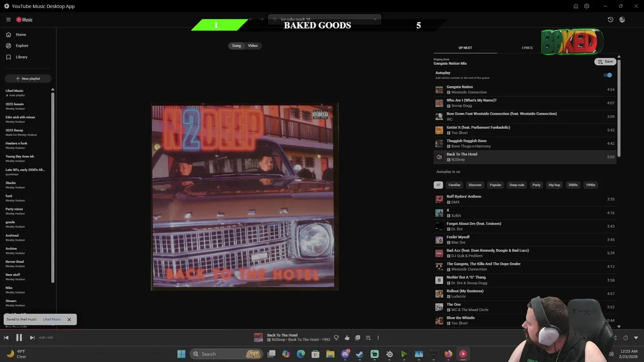Skip to previous track
The image size is (644, 362).
click(x=6, y=338)
